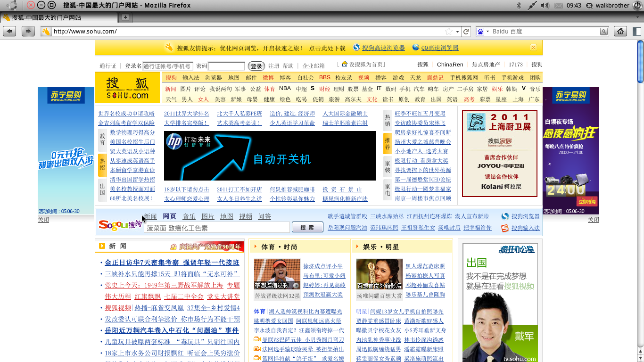The width and height of the screenshot is (644, 362).
Task: Select the 热销 side tab
Action: [x=388, y=120]
